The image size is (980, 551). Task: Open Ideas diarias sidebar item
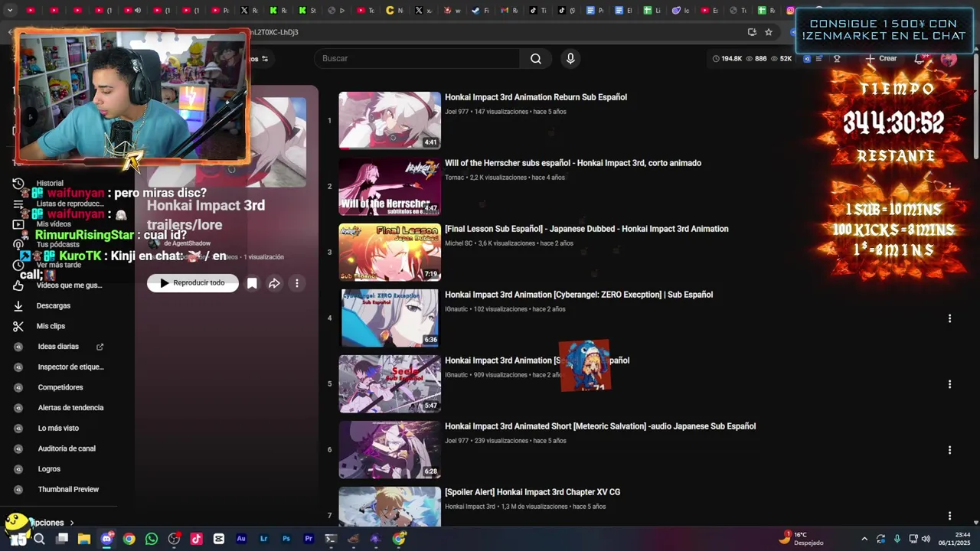point(58,347)
